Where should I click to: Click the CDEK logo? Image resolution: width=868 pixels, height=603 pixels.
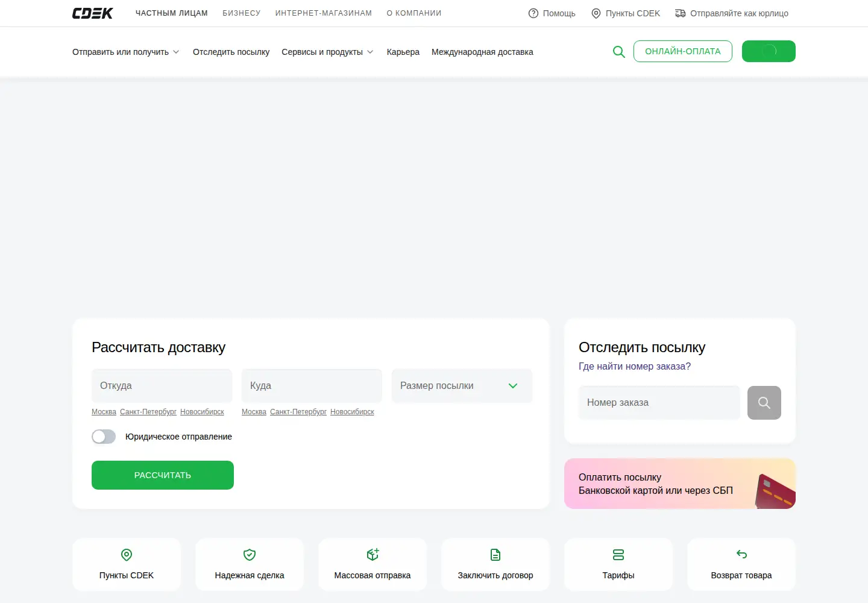(x=92, y=13)
